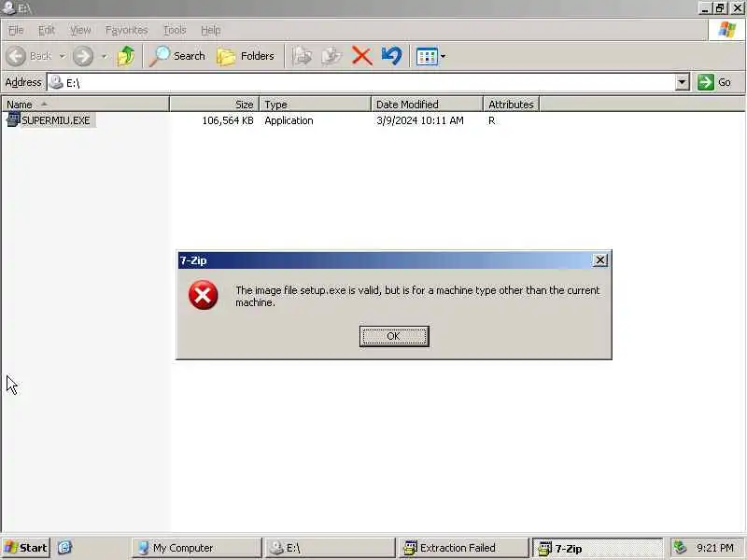
Task: Minimize the Explorer window
Action: coord(706,7)
